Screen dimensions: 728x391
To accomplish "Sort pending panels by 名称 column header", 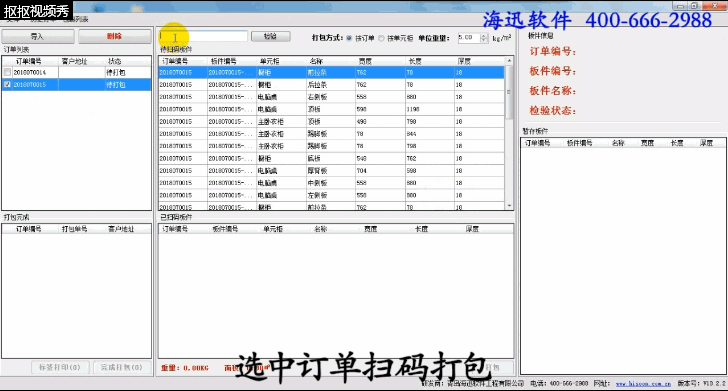I will click(x=316, y=61).
